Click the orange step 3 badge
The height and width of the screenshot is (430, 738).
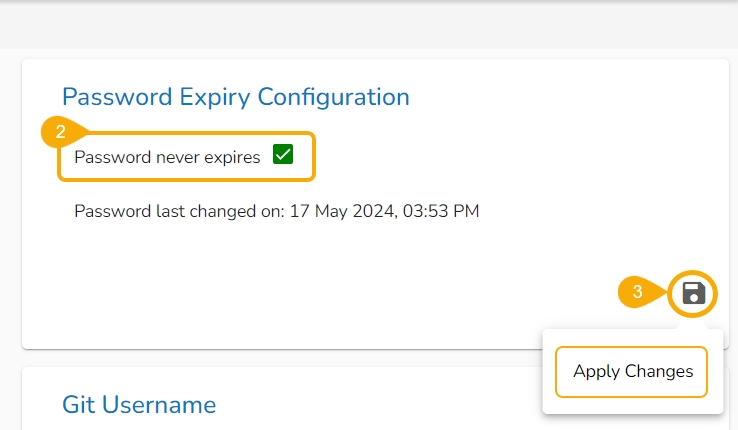click(x=638, y=293)
